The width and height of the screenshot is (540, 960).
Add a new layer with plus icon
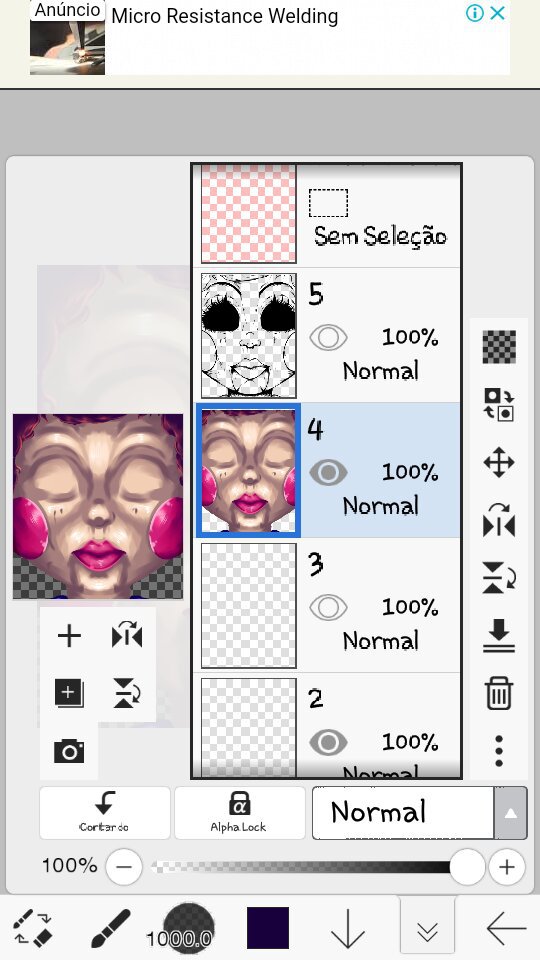tap(69, 636)
